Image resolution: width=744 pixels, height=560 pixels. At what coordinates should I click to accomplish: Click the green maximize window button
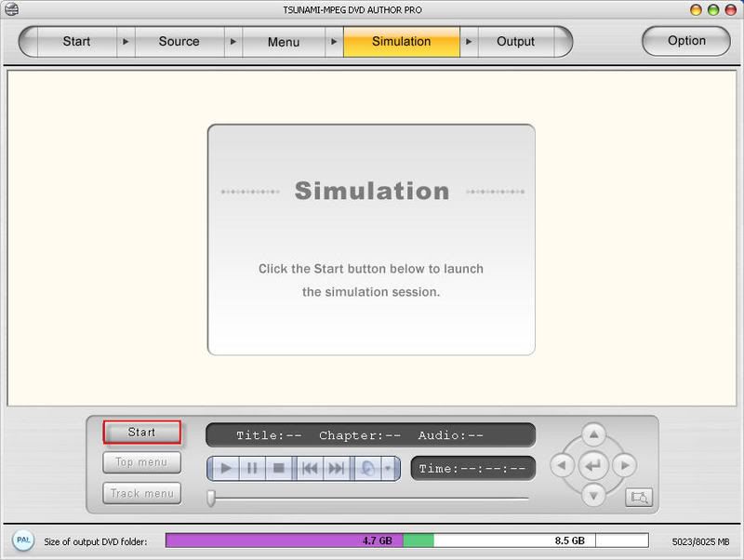pyautogui.click(x=713, y=9)
